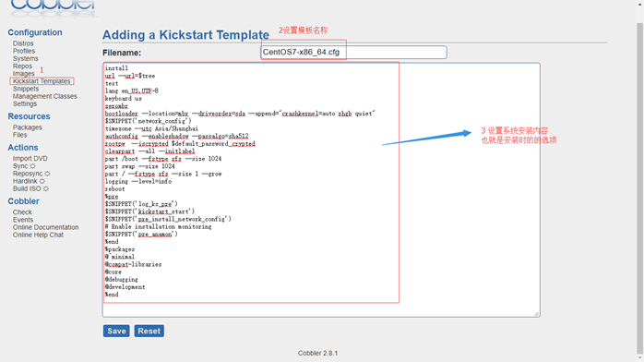The height and width of the screenshot is (362, 644).
Task: Run the Sync action
Action: point(20,166)
